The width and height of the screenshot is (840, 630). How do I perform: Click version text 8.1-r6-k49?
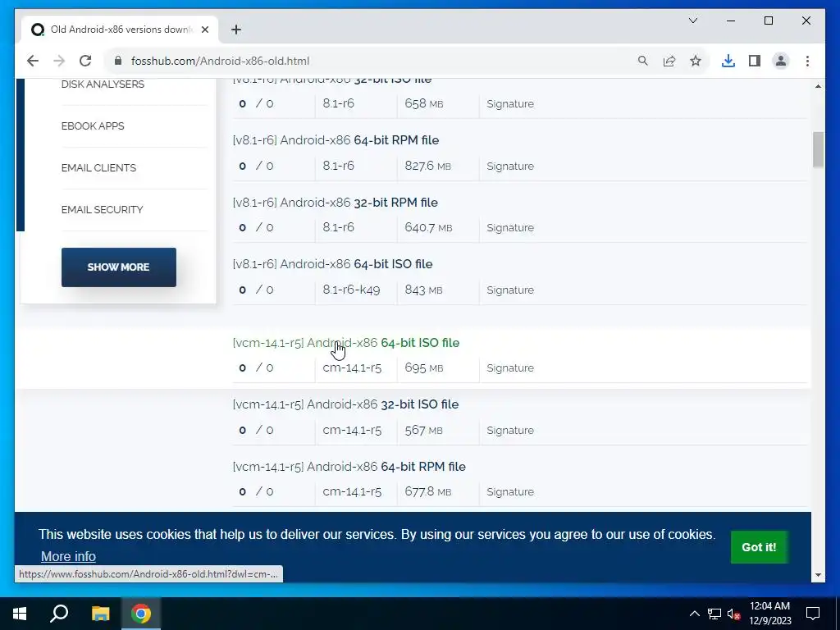click(x=351, y=290)
